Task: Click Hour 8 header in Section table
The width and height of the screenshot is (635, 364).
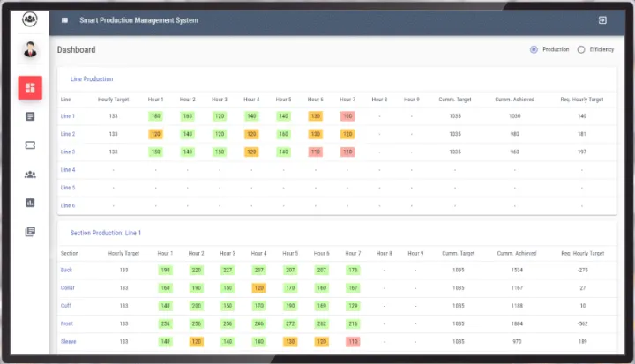Action: coord(384,254)
